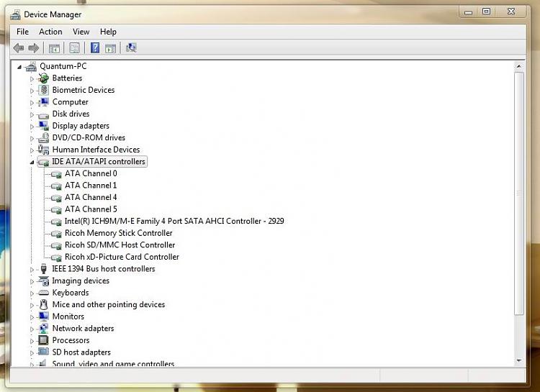Expand the Keyboards node arrow
540x392 pixels.
tap(32, 293)
